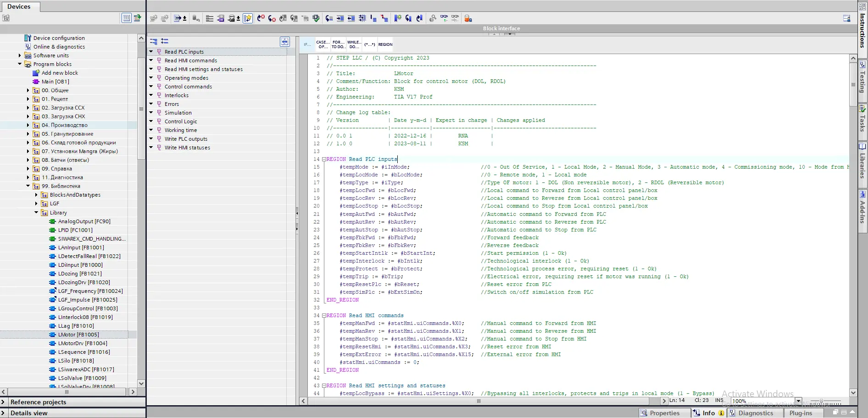The height and width of the screenshot is (418, 868).
Task: Expand the 04. Производство folder
Action: [28, 125]
